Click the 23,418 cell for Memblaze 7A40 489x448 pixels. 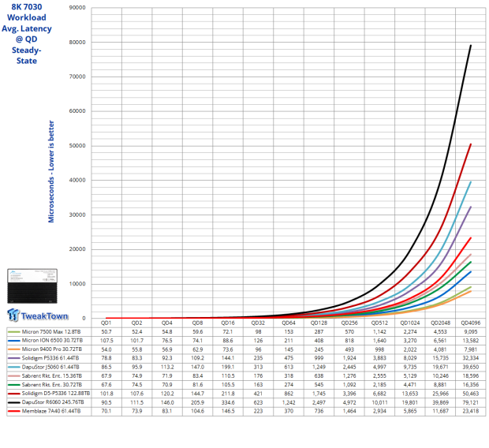click(471, 411)
